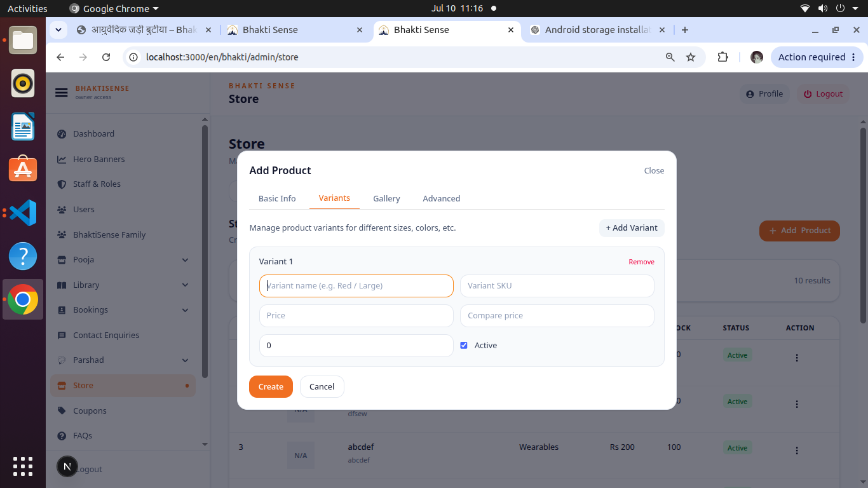Bookmark this page with the star icon
Image resolution: width=868 pixels, height=488 pixels.
[691, 57]
